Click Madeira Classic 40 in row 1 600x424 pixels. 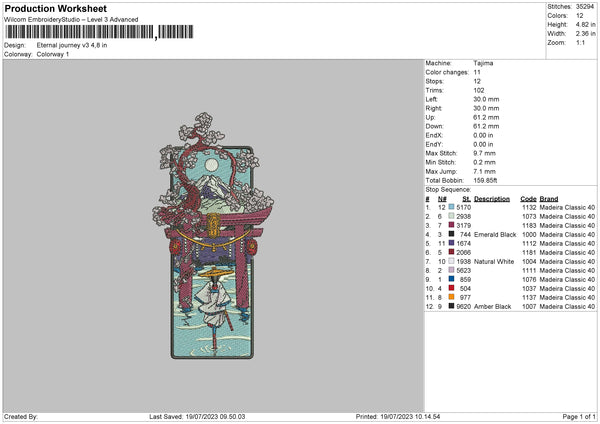coord(567,207)
